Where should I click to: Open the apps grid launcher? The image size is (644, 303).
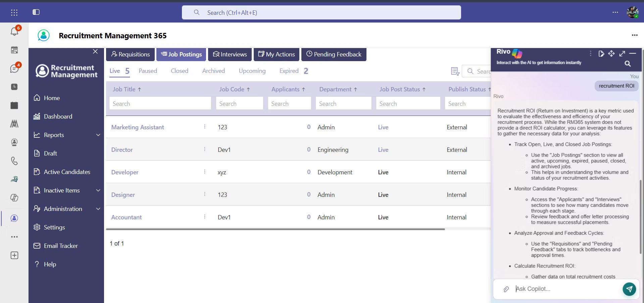click(x=14, y=12)
